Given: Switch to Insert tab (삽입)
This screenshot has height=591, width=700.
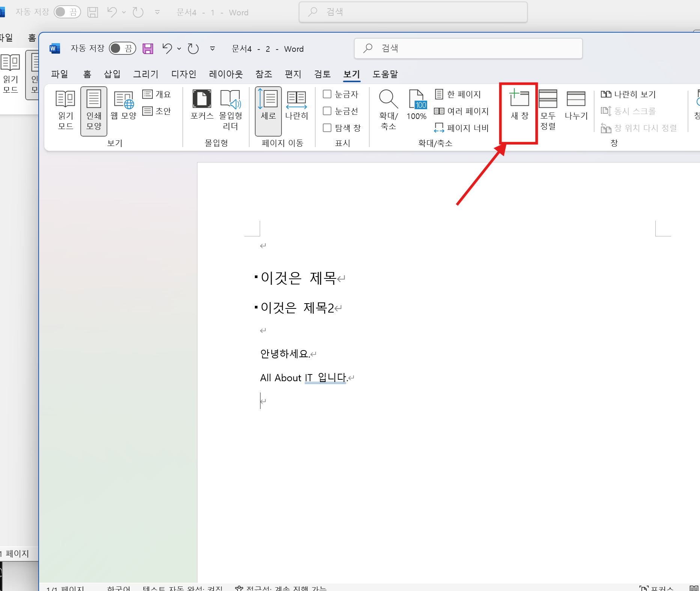Looking at the screenshot, I should pos(112,74).
